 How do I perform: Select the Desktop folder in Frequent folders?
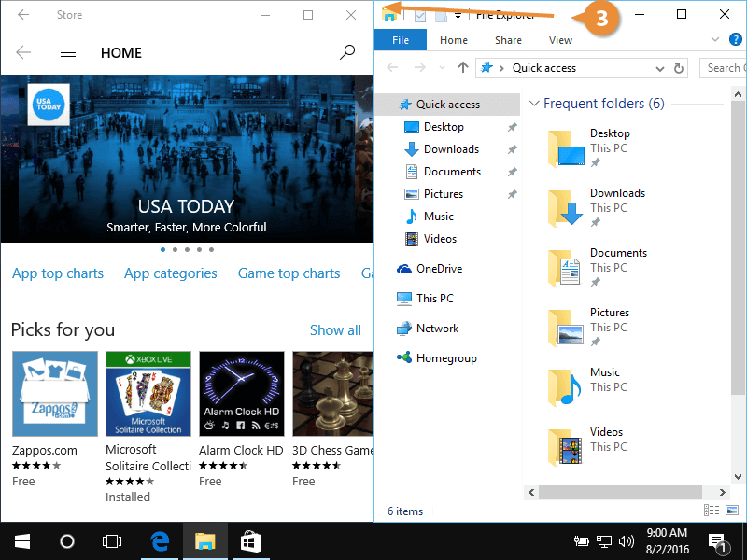[x=590, y=147]
